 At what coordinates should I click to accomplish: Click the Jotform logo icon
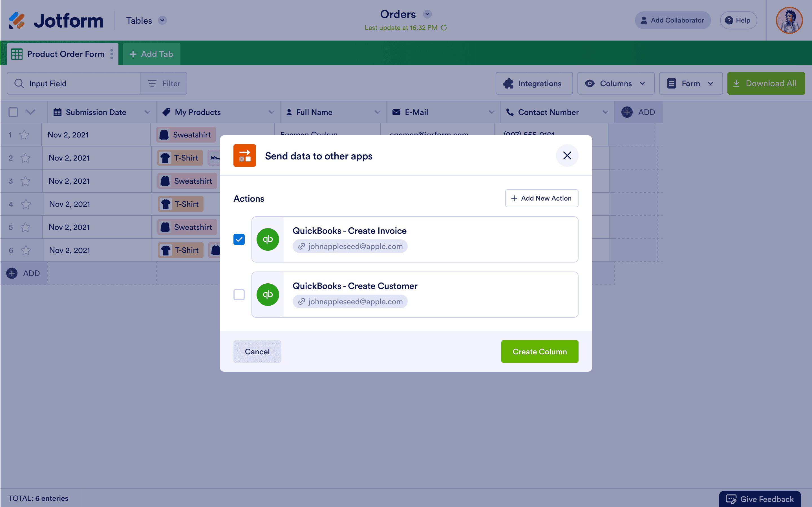(x=17, y=21)
